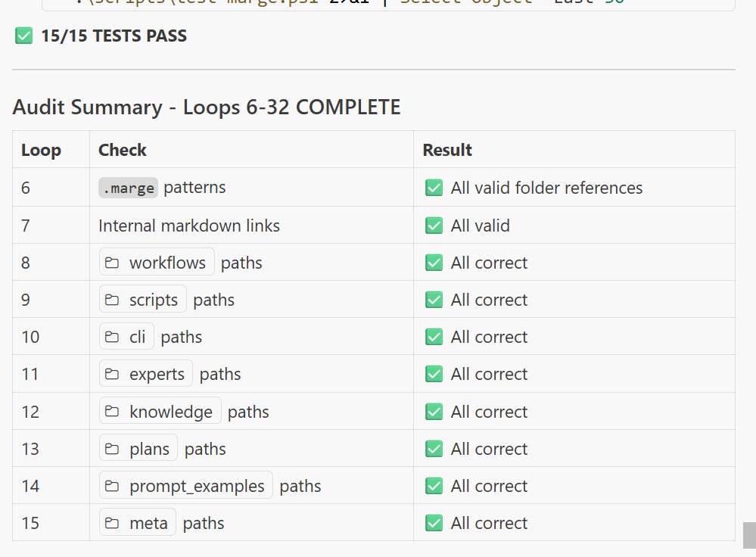Screen dimensions: 756x557
Task: Open the workflows folder link
Action: [157, 263]
